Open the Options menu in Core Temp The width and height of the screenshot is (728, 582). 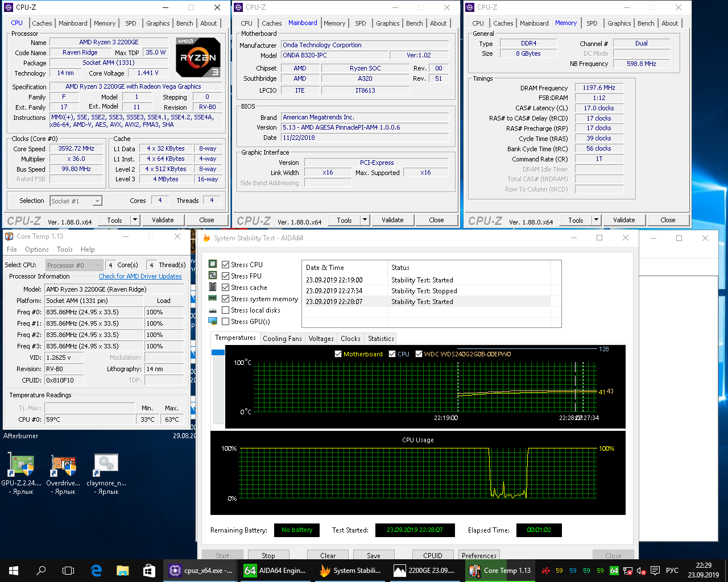pos(37,250)
